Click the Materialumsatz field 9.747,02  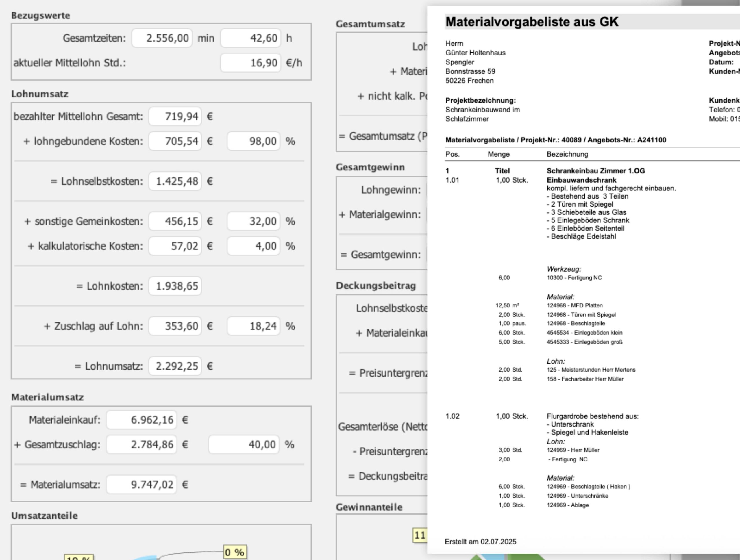[x=142, y=485]
